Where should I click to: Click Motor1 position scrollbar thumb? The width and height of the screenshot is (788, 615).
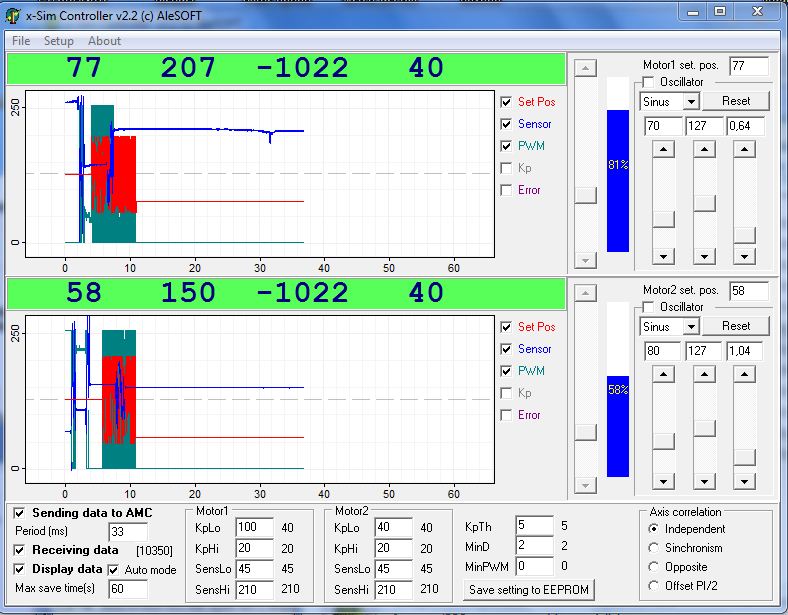click(585, 195)
